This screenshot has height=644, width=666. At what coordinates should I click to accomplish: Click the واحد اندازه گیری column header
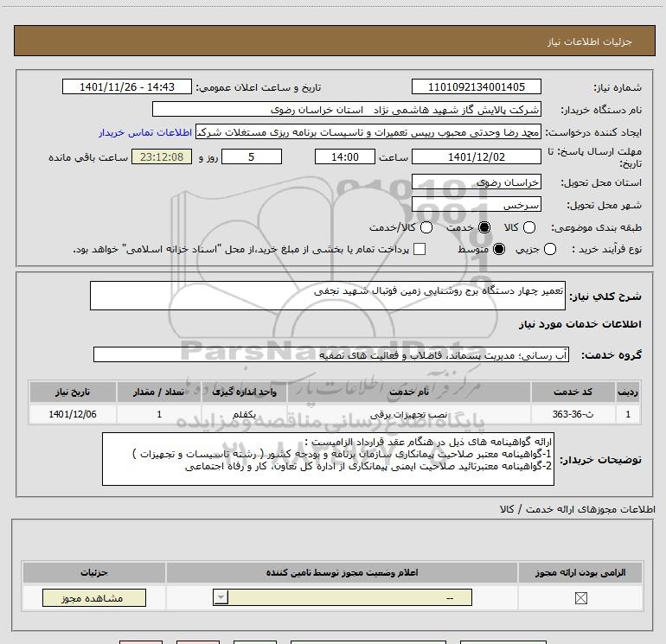click(244, 392)
